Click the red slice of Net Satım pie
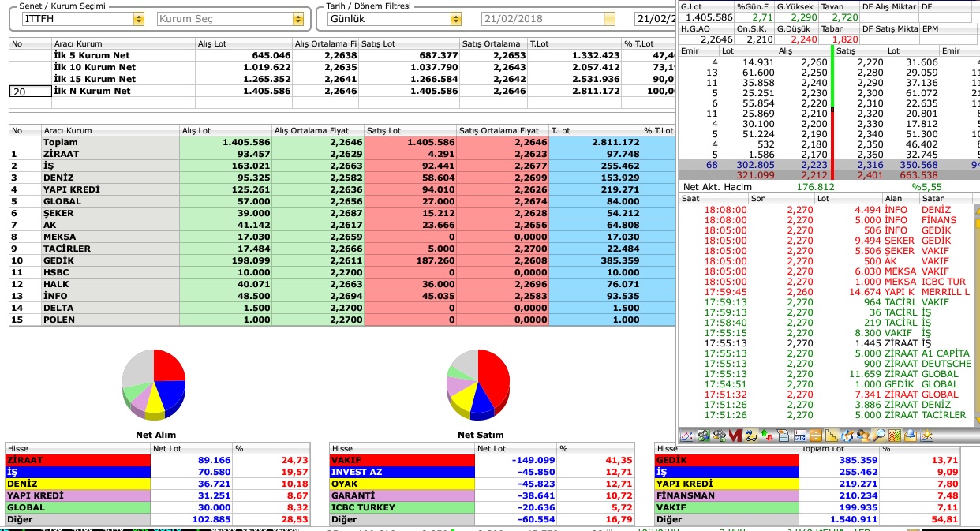Viewport: 980px width, 531px height. pos(492,372)
